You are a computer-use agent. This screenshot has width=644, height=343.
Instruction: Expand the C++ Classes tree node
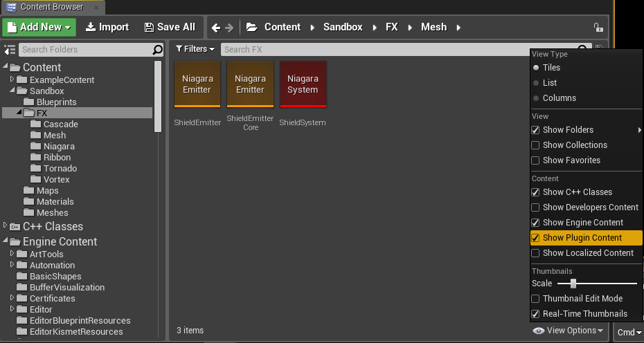click(x=5, y=225)
